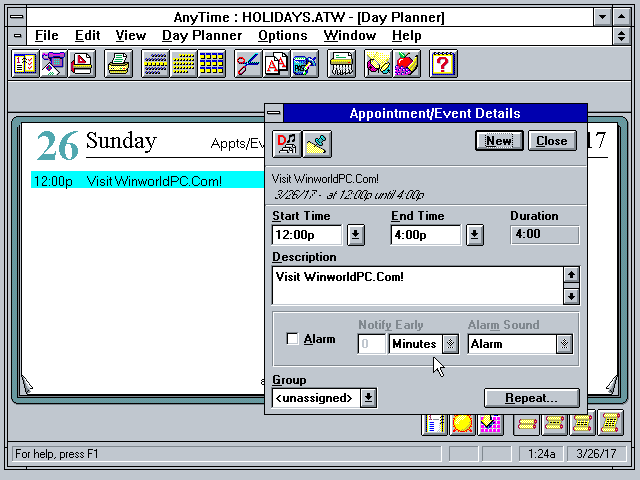Select the first dotted-row layout toolbar icon
Viewport: 640px width, 480px height.
point(155,64)
